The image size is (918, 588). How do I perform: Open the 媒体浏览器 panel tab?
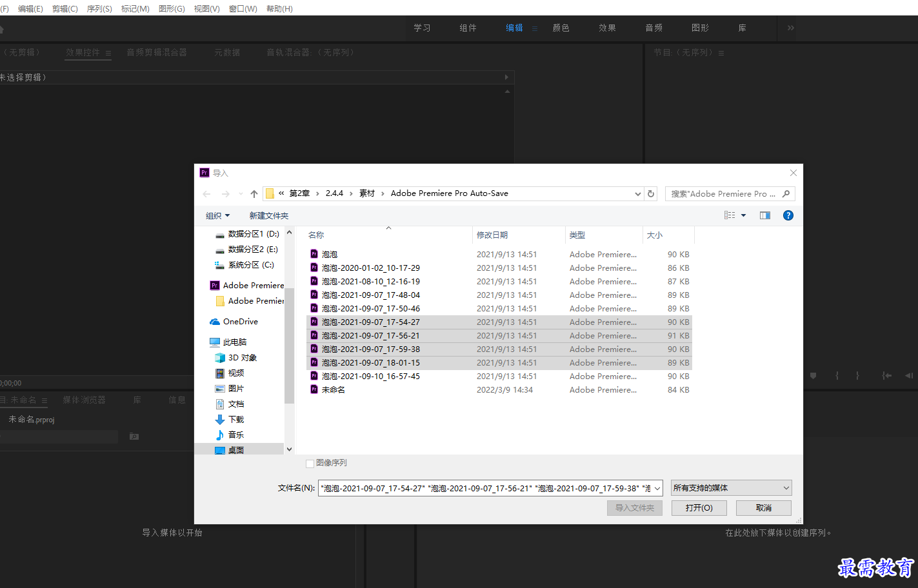(84, 400)
